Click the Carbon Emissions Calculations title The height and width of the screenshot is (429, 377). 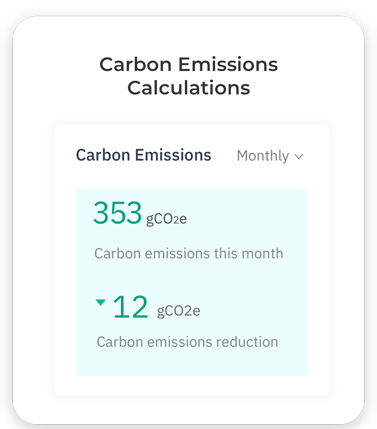coord(189,76)
